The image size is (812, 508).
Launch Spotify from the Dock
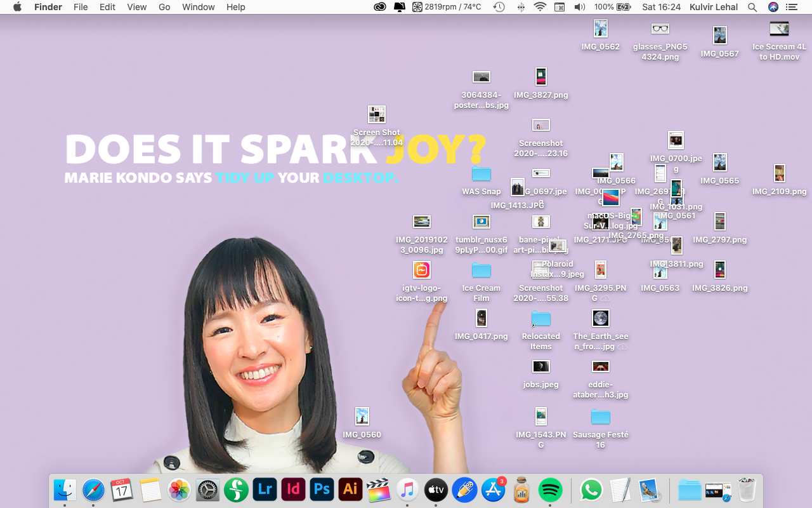click(x=550, y=490)
